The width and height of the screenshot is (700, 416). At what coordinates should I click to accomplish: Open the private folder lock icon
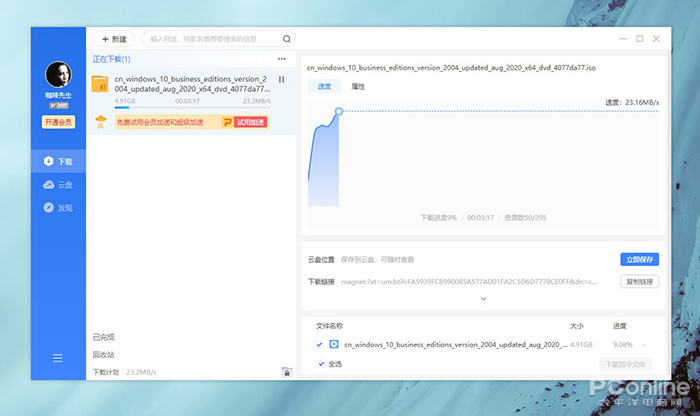click(286, 372)
